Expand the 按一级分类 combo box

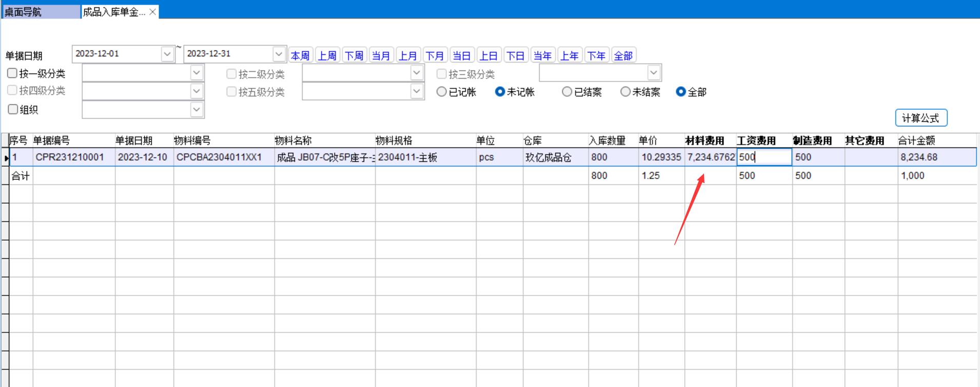196,73
